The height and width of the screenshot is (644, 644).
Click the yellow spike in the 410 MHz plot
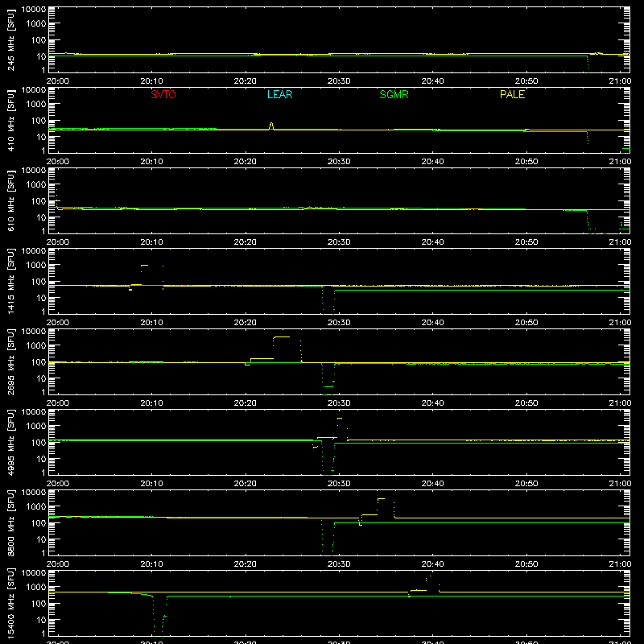[x=271, y=126]
